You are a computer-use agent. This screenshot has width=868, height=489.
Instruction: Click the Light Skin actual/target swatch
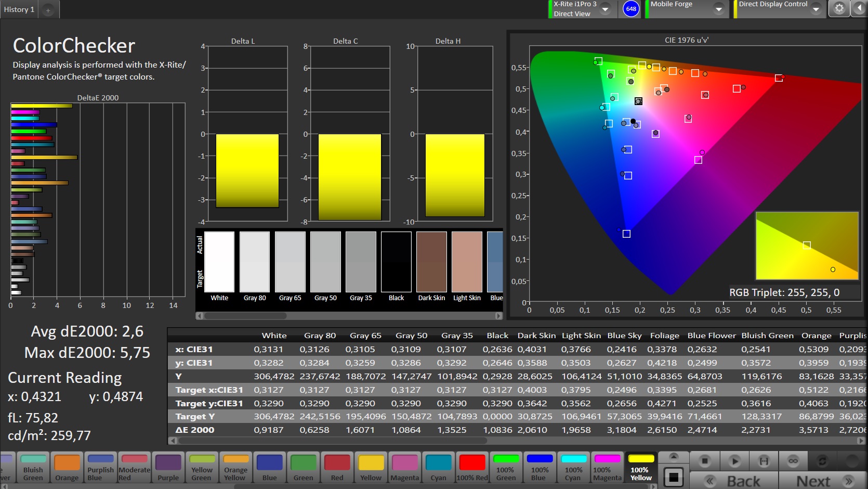[x=467, y=262]
